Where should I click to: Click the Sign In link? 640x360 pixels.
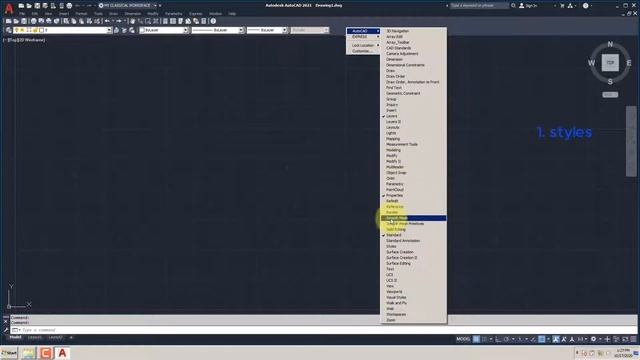[x=531, y=6]
